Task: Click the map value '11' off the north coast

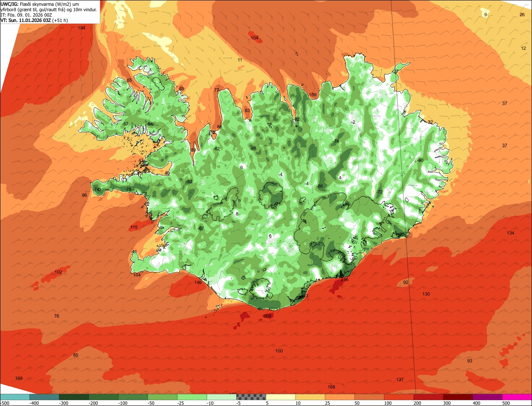Action: pyautogui.click(x=240, y=60)
